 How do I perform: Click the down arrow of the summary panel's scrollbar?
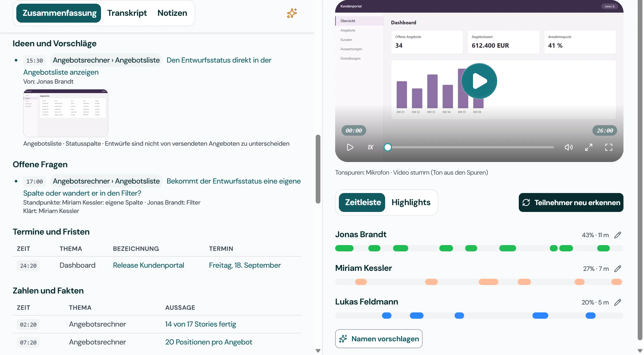318,351
